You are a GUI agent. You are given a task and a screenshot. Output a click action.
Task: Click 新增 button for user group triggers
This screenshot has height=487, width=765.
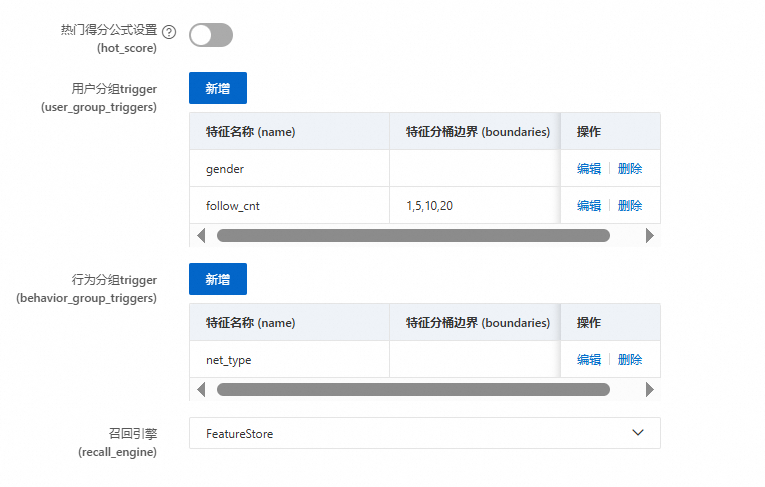coord(217,88)
